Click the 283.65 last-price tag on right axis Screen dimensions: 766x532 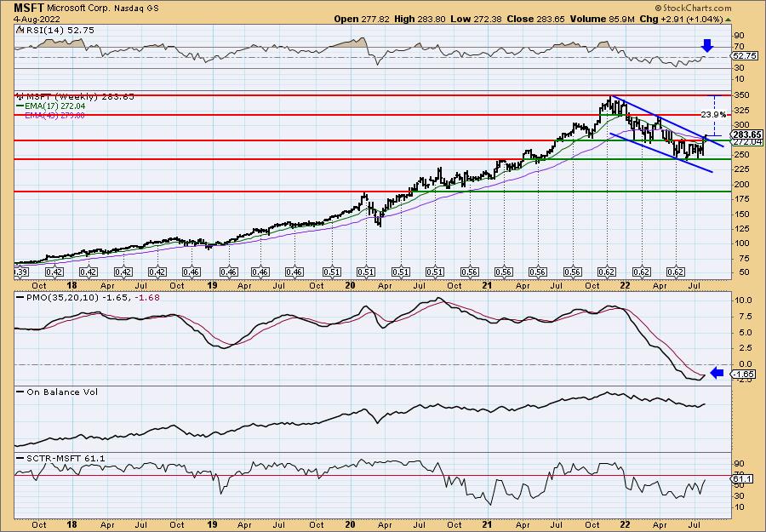click(x=746, y=134)
